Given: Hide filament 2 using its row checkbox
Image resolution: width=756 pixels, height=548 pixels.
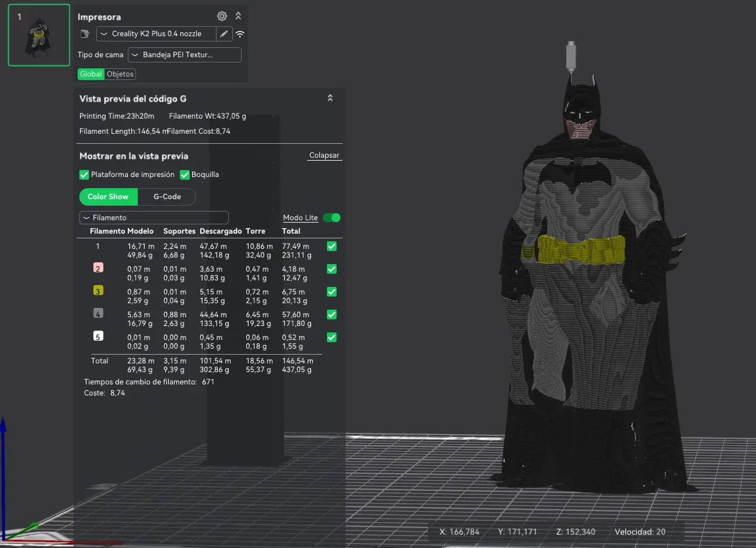Looking at the screenshot, I should pyautogui.click(x=332, y=269).
